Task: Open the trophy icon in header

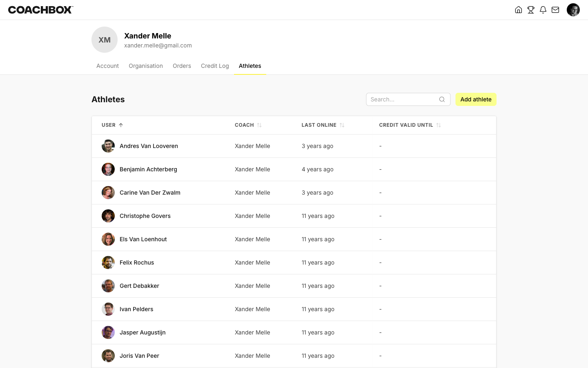Action: tap(531, 10)
